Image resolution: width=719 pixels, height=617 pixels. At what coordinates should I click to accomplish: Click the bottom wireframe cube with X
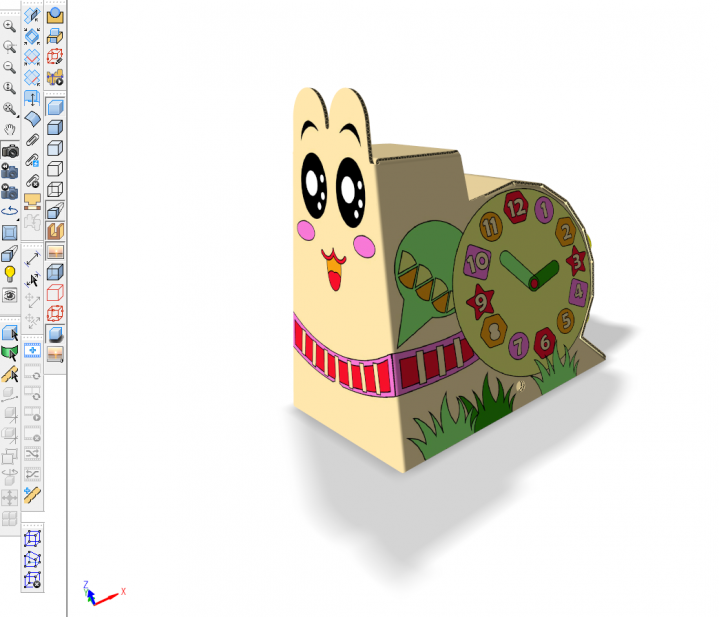click(32, 580)
